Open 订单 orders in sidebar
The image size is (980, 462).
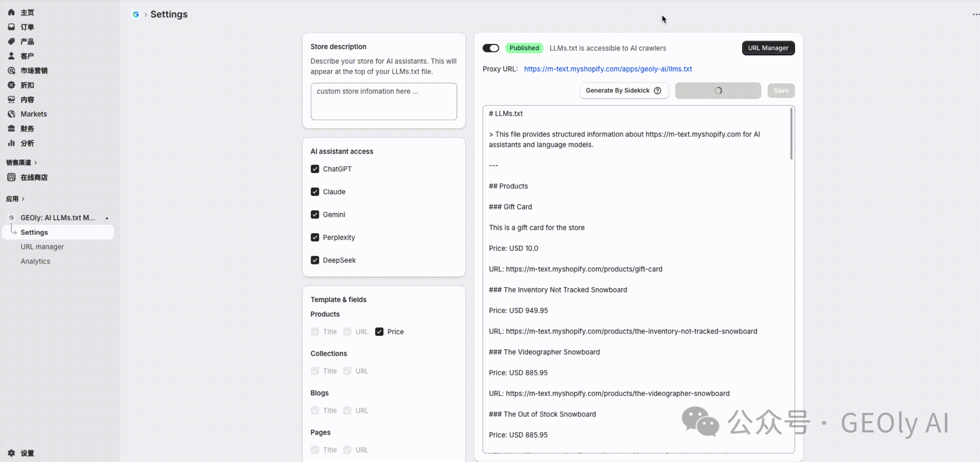[x=27, y=27]
